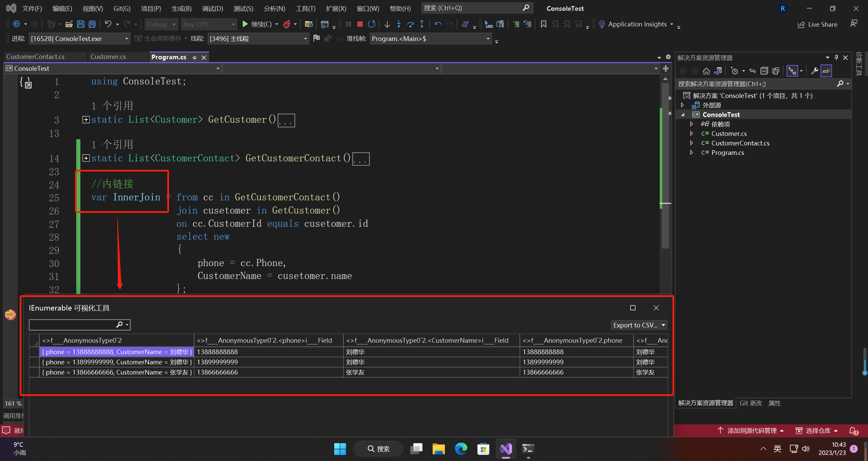Toggle Show All Files in Solution Explorer
The width and height of the screenshot is (868, 461).
[776, 71]
